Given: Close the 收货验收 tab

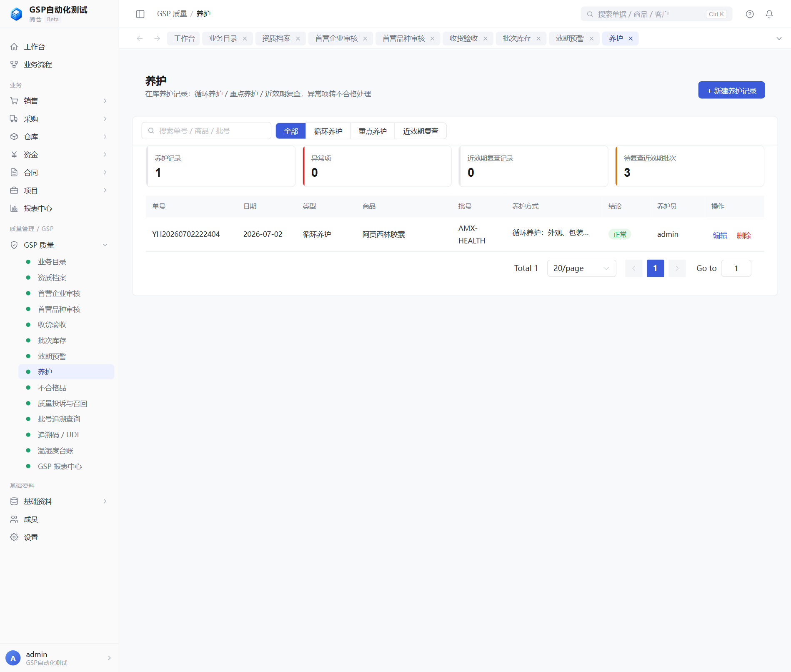Looking at the screenshot, I should pyautogui.click(x=486, y=39).
